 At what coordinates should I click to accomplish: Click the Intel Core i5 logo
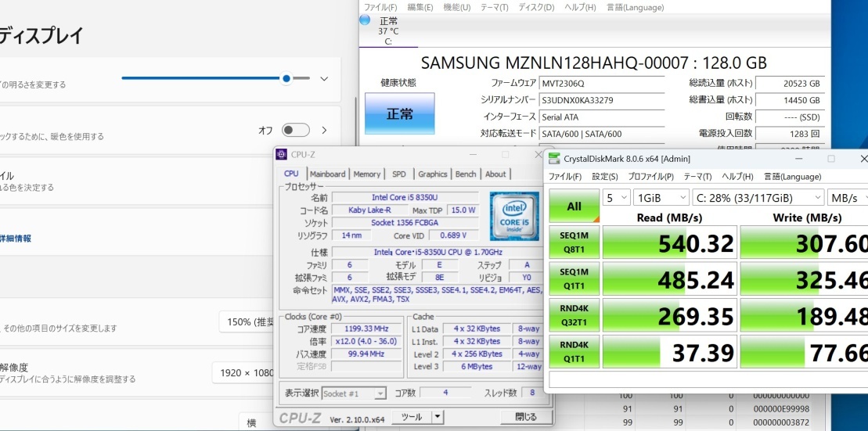click(514, 217)
